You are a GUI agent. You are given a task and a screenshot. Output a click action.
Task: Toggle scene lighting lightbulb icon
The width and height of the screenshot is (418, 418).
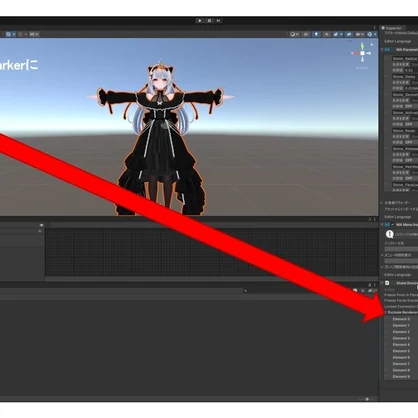[316, 34]
